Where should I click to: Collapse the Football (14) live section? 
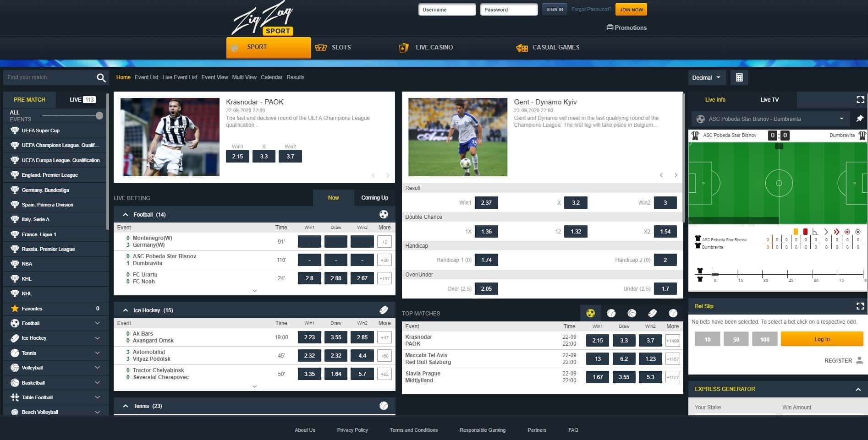click(125, 214)
